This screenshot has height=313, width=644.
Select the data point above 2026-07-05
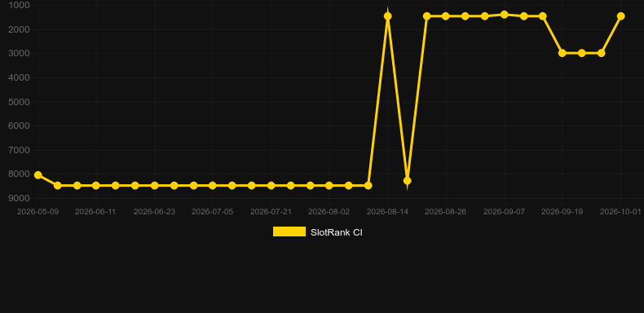coord(212,186)
